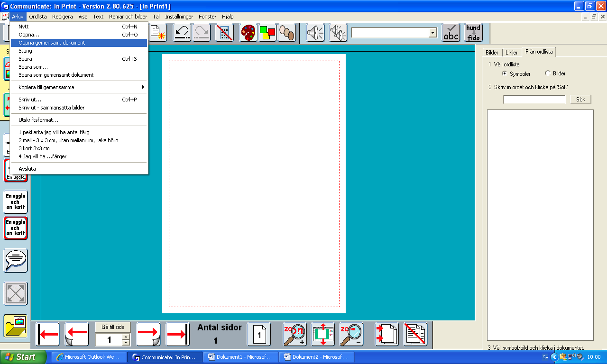
Task: Click the picture folder icon in sidebar
Action: point(16,326)
